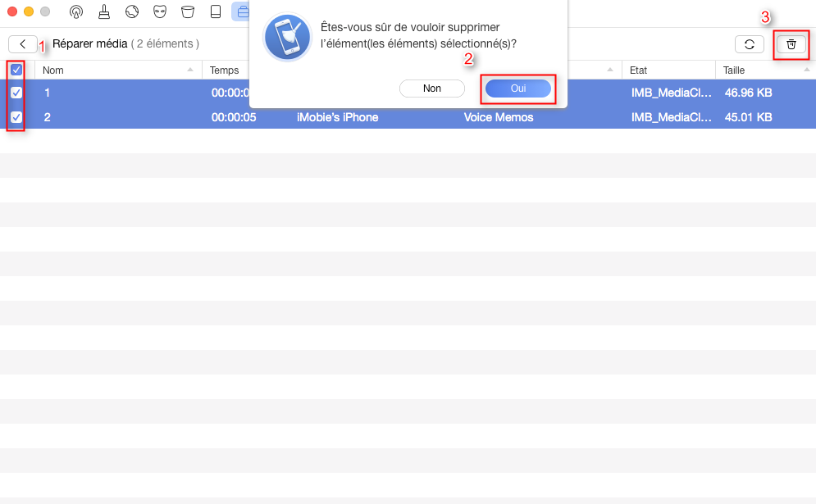Image resolution: width=816 pixels, height=504 pixels.
Task: Select row name 1
Action: 47,93
